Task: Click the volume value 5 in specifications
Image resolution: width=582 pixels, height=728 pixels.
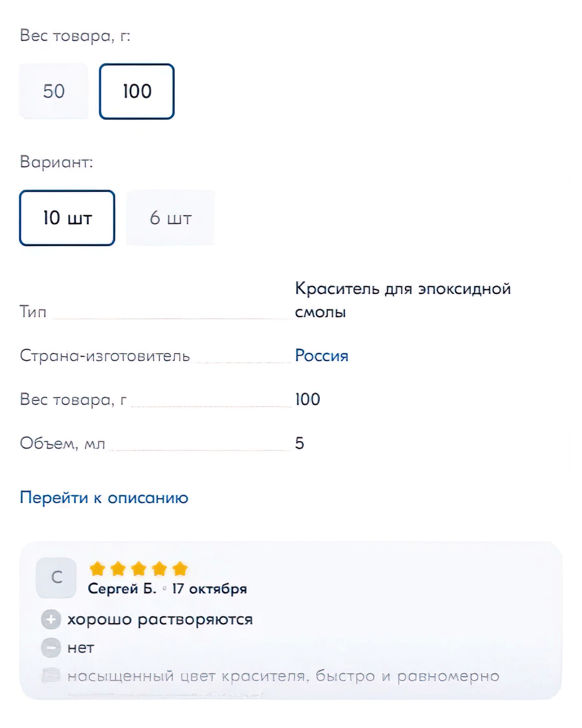Action: 300,444
